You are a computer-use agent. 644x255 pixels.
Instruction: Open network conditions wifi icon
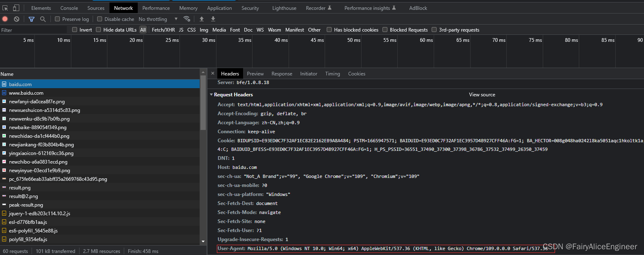coord(187,19)
